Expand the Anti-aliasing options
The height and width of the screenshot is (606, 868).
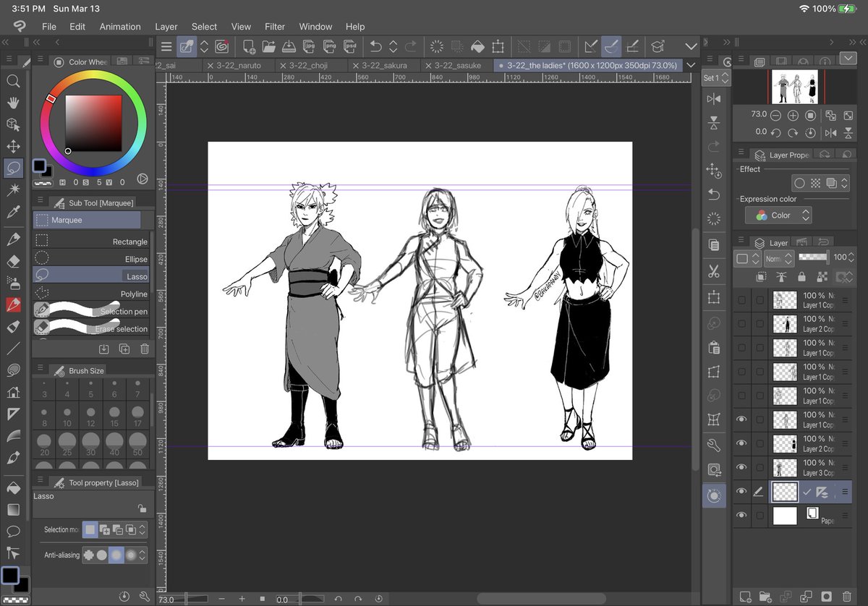click(x=142, y=556)
